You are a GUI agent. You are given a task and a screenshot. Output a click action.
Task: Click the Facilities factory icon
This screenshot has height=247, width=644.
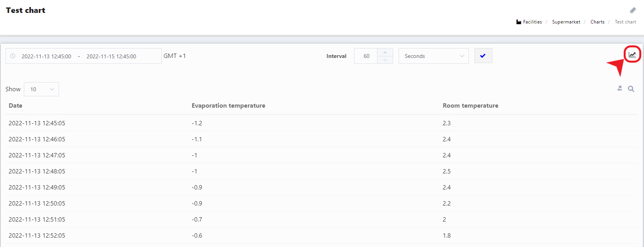tap(519, 22)
